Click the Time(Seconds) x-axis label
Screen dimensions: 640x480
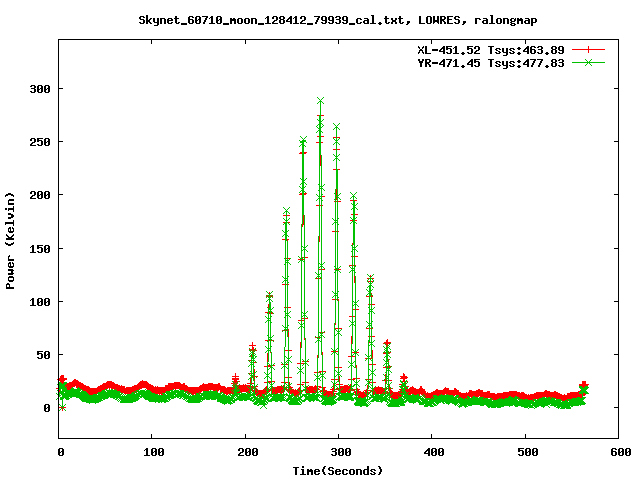338,471
